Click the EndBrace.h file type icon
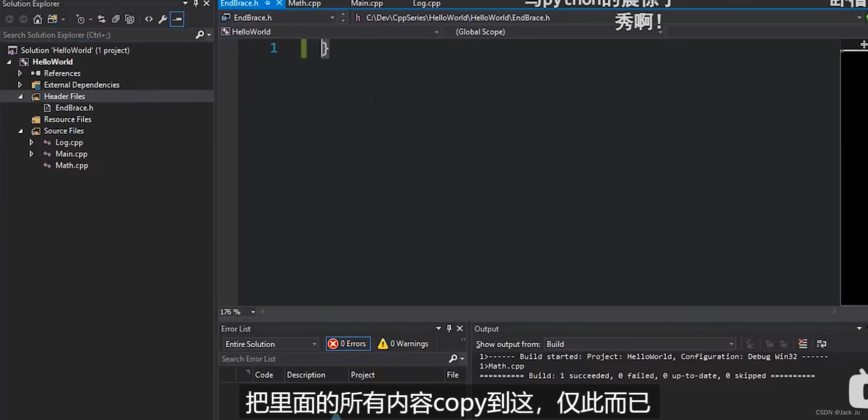 [x=48, y=108]
